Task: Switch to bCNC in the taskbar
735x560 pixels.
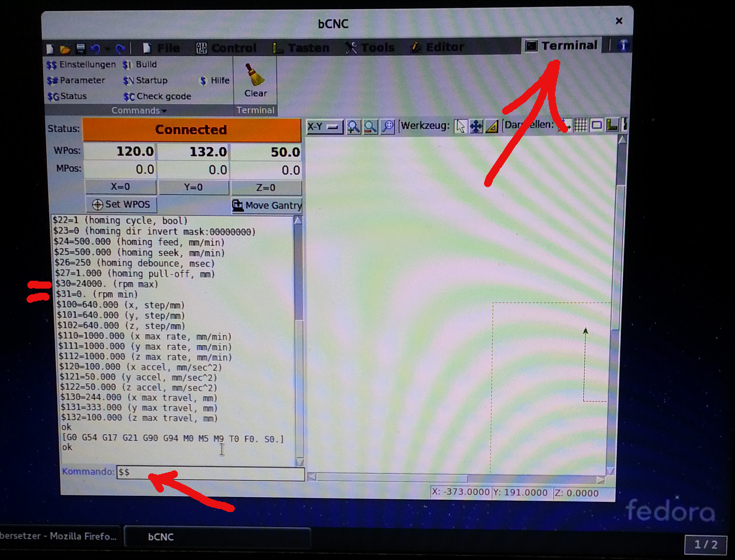Action: coord(217,537)
